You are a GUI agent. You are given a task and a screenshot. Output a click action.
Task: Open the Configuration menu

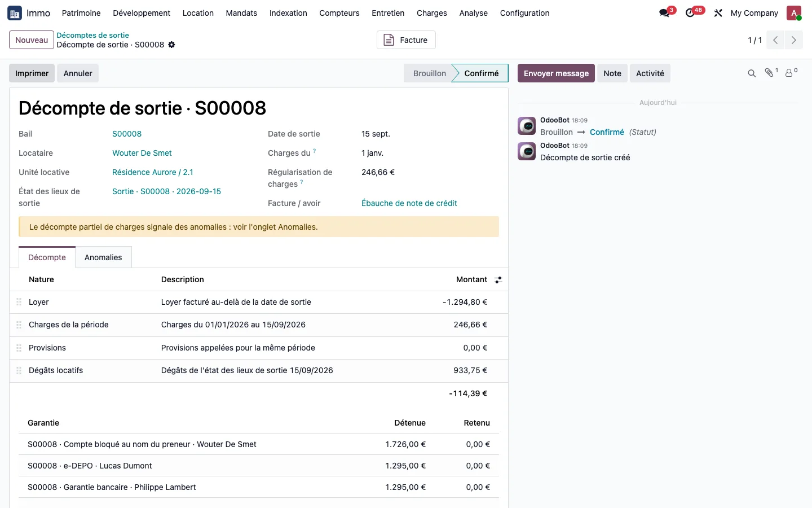[524, 13]
